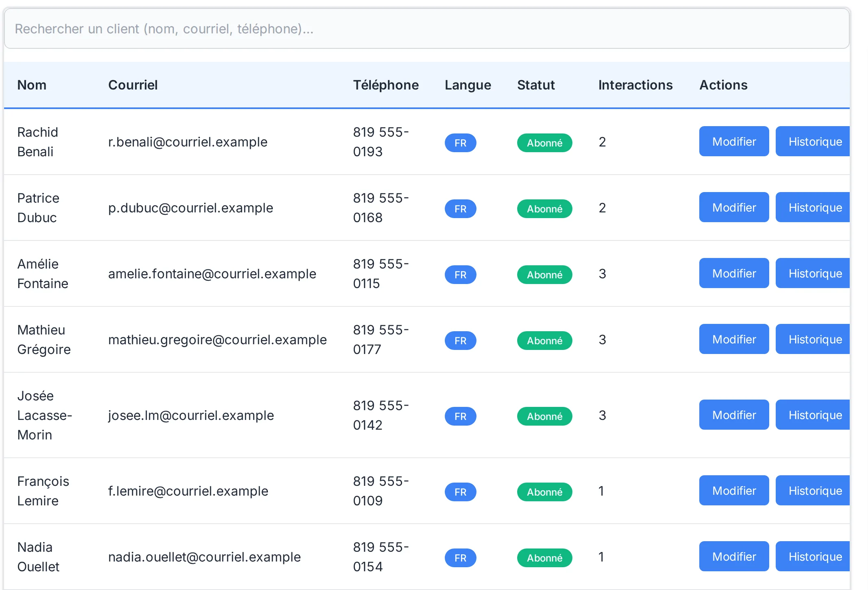Click phone number 819 555-0109
This screenshot has width=868, height=590.
(381, 491)
